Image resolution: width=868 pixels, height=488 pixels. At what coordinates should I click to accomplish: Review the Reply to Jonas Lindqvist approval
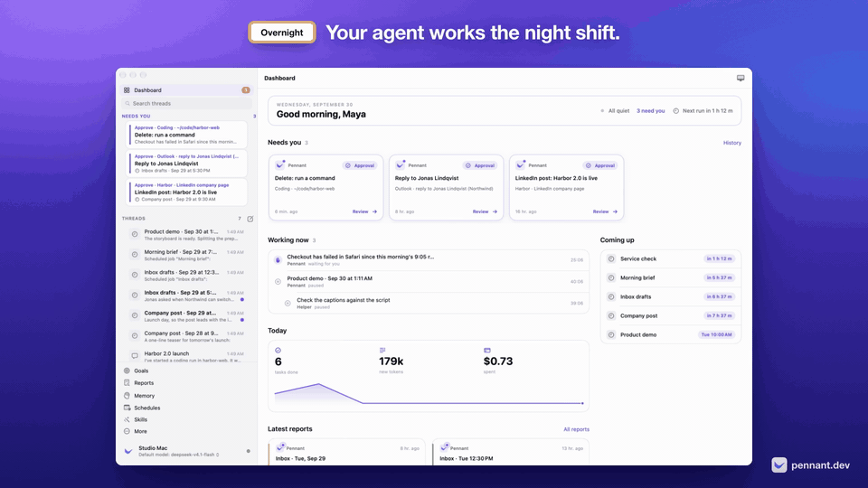[485, 211]
